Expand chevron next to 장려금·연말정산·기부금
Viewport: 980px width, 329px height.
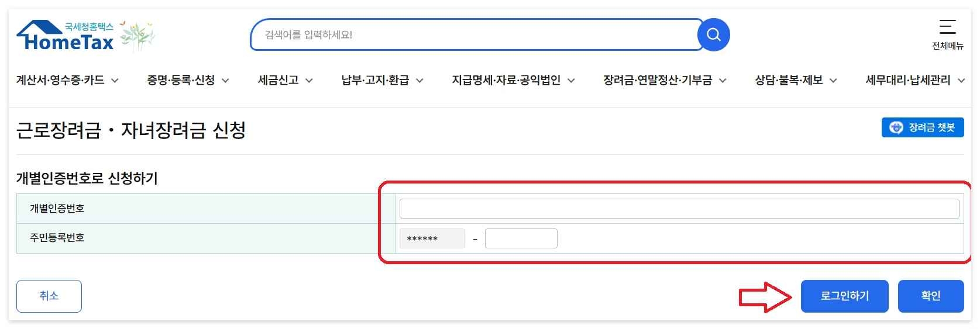723,81
